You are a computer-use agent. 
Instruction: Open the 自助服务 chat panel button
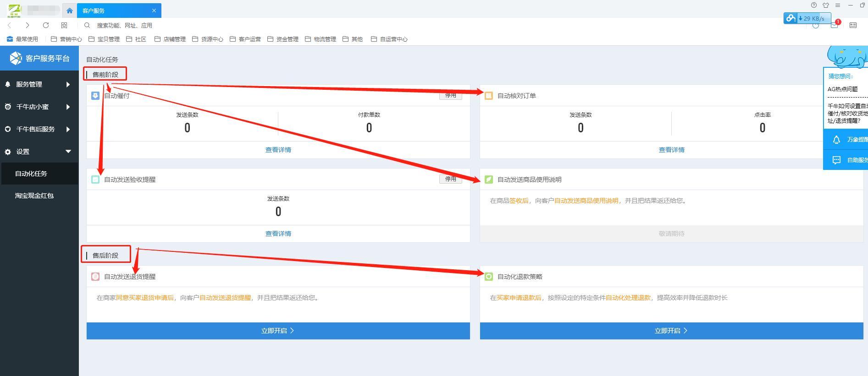coord(846,160)
